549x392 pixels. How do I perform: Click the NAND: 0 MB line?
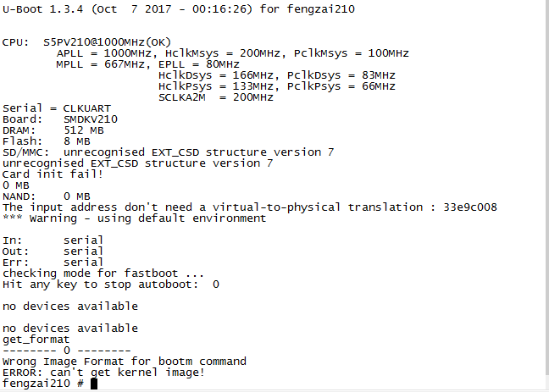click(47, 196)
